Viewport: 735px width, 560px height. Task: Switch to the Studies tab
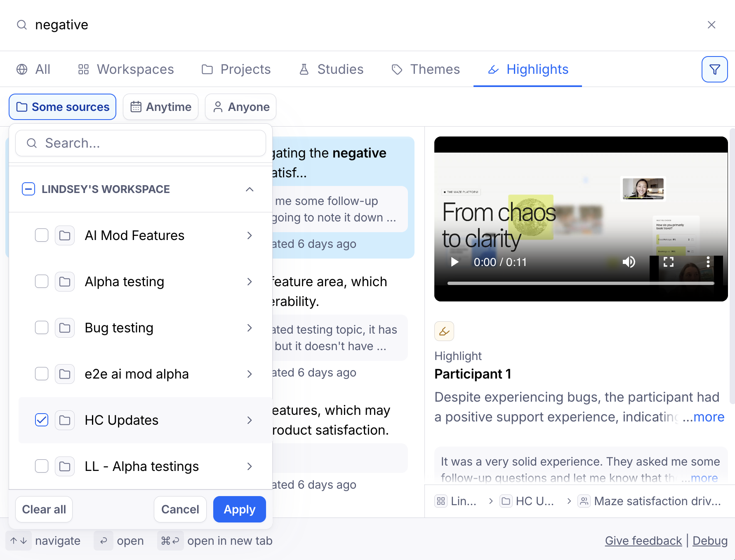tap(332, 69)
